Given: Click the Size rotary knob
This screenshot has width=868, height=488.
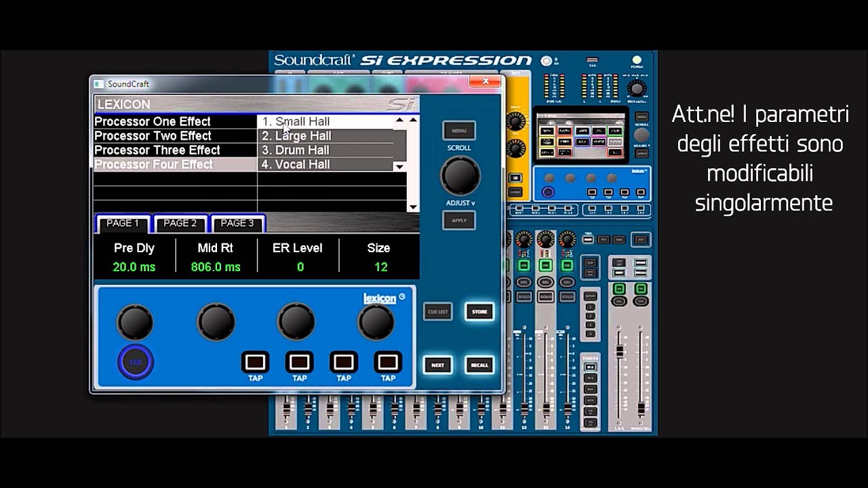Looking at the screenshot, I should pyautogui.click(x=376, y=322).
